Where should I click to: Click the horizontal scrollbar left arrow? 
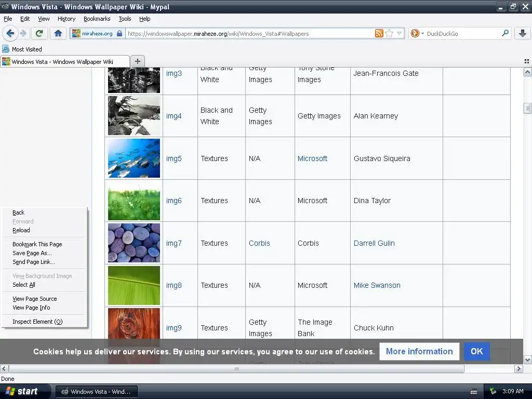[4, 368]
